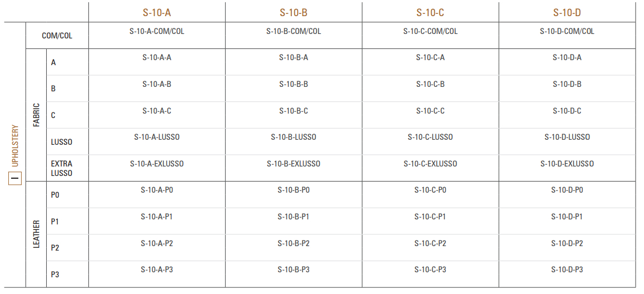Click the vertical FABRIC group label
644x294 pixels.
coord(37,115)
